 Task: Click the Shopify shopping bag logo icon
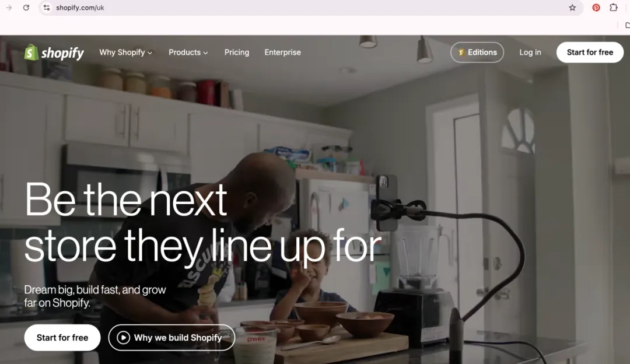pos(32,52)
